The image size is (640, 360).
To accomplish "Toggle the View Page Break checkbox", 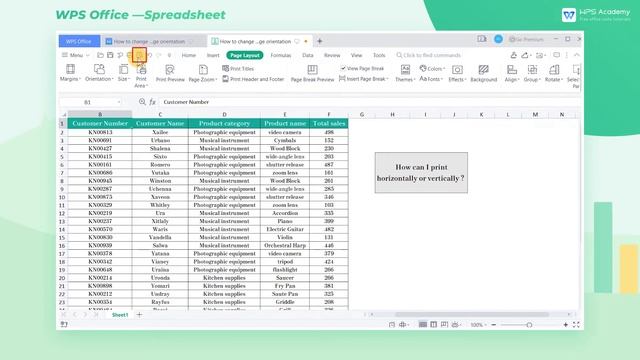I will click(x=343, y=68).
